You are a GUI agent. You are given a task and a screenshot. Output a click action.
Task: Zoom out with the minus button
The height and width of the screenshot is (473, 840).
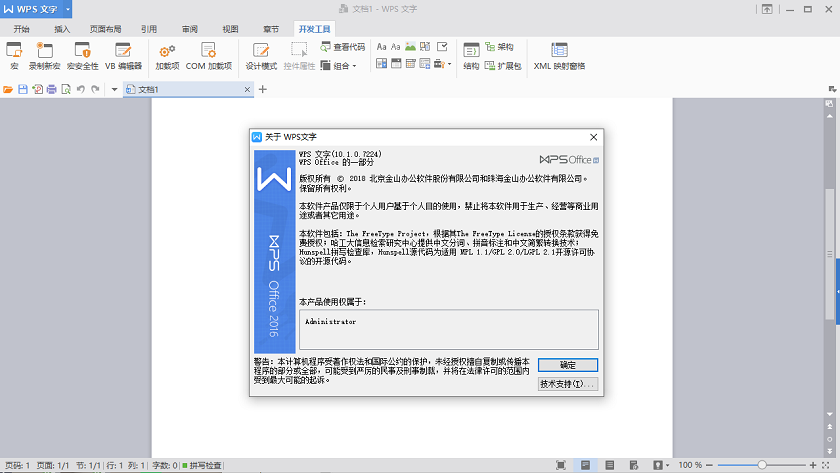pos(709,465)
